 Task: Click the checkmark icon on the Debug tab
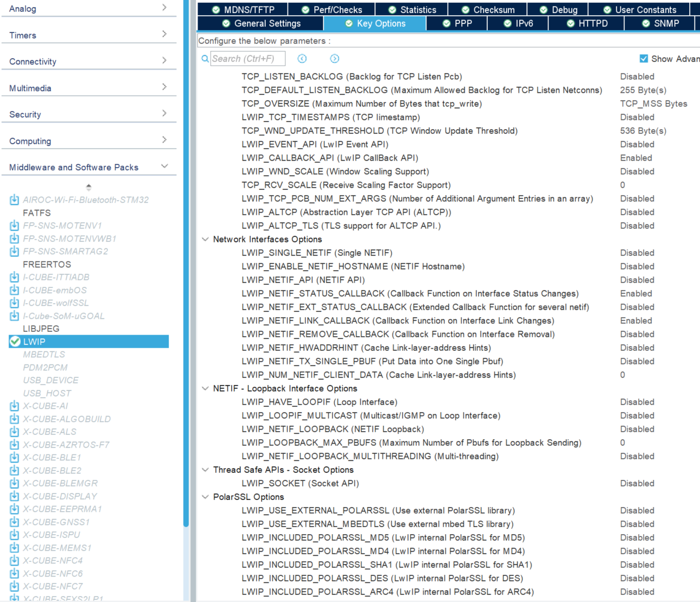pos(544,9)
